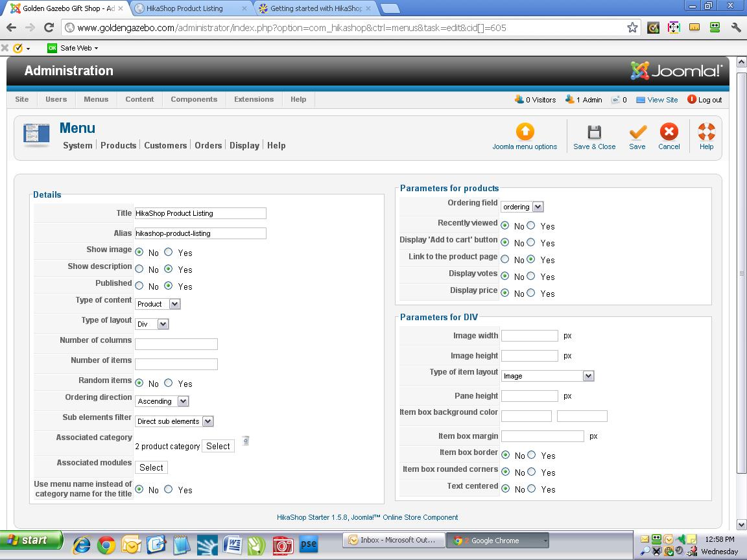The image size is (747, 560).
Task: Click the pse quick launch icon
Action: [308, 544]
